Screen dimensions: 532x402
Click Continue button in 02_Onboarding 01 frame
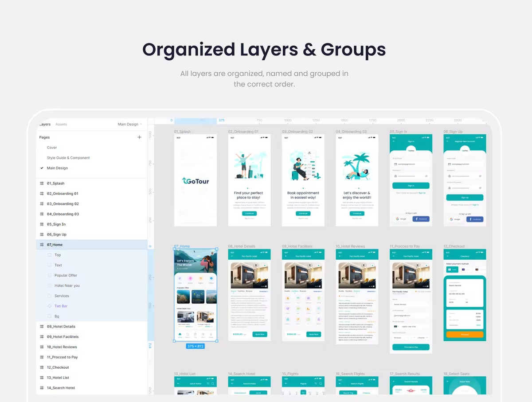pos(249,213)
